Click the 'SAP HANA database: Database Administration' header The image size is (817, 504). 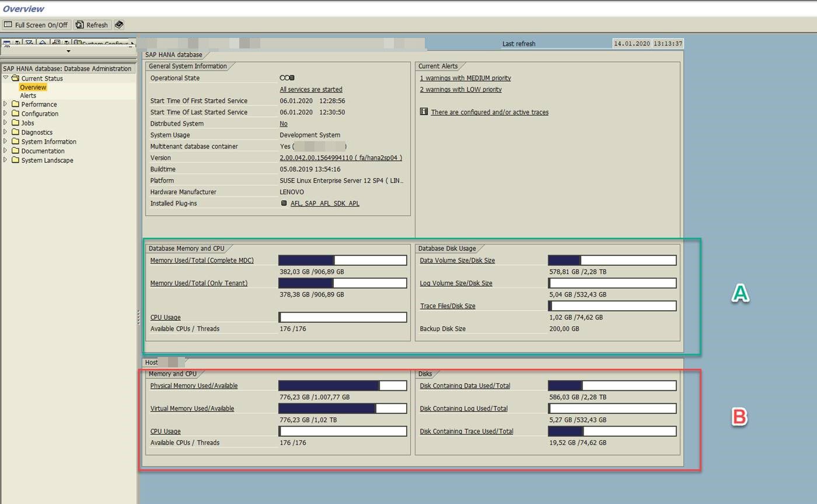coord(67,68)
